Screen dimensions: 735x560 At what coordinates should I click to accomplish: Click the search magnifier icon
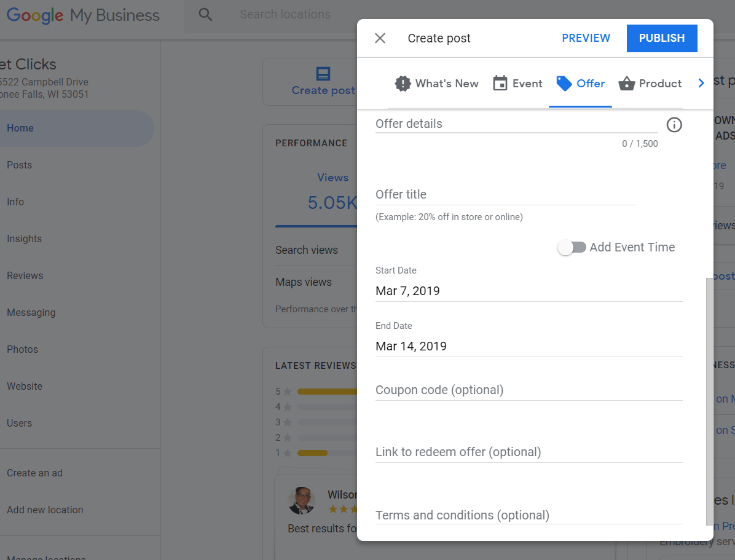click(x=205, y=15)
